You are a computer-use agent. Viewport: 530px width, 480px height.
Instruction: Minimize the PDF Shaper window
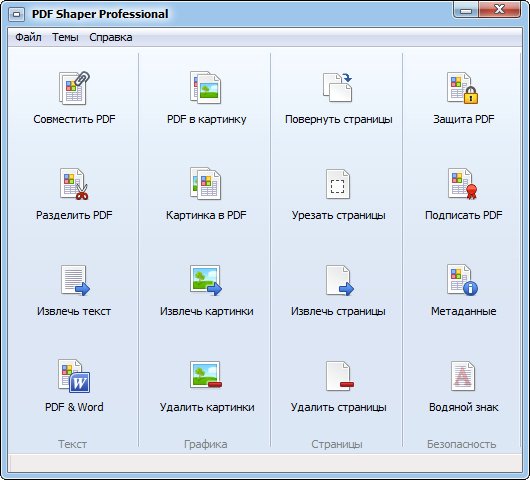pos(466,10)
